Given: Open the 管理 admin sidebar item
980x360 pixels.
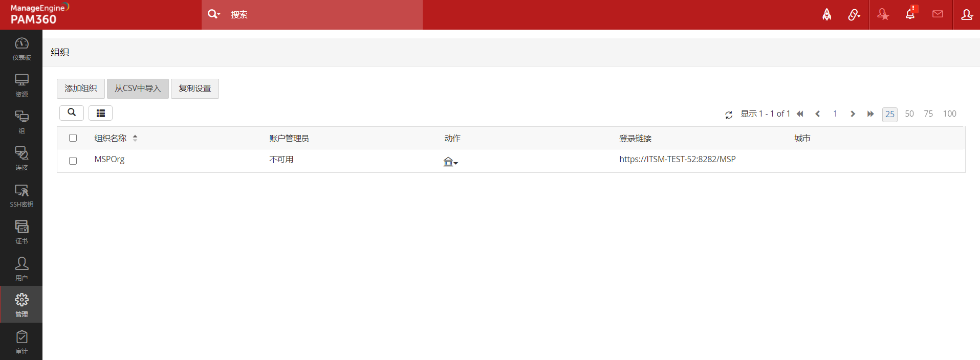Looking at the screenshot, I should [x=21, y=305].
